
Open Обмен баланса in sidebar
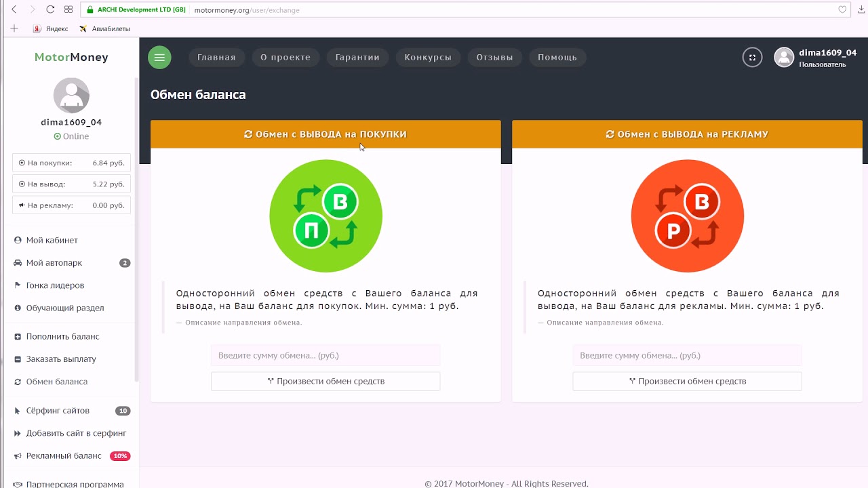click(57, 382)
